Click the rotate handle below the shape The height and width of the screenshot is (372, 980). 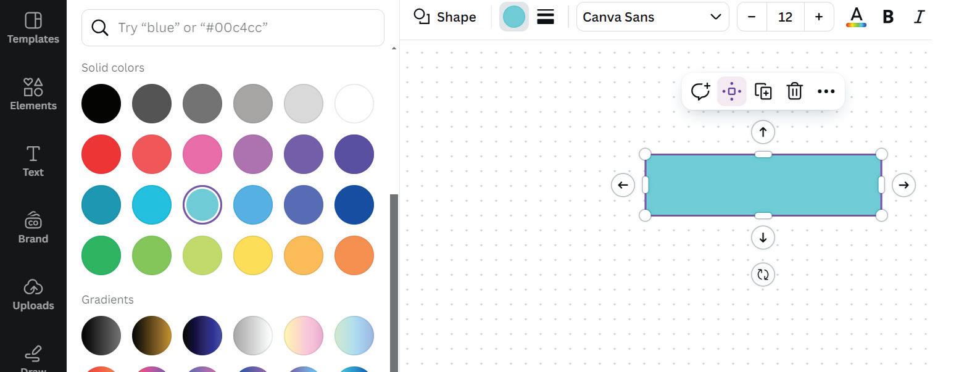coord(763,275)
